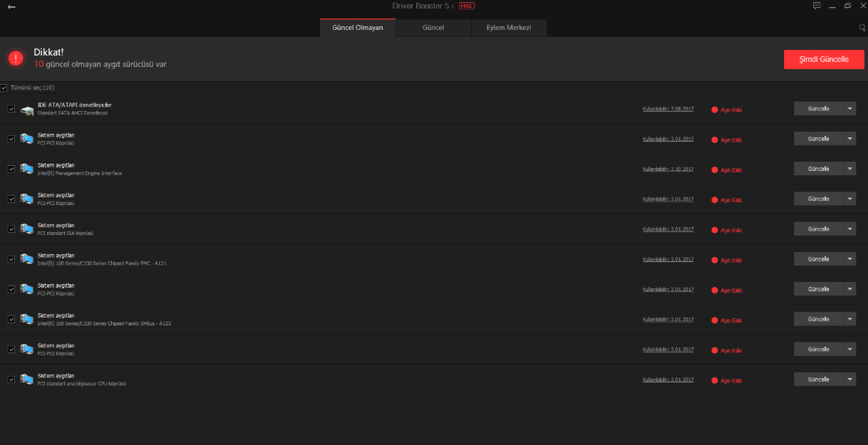Open Güncelle dropdown for Chipset Family SMBus - A123
Image resolution: width=868 pixels, height=445 pixels.
coord(850,319)
